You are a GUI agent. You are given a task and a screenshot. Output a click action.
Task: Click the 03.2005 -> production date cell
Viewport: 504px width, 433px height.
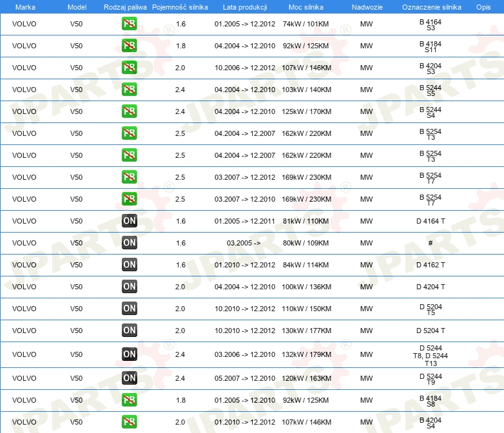tap(244, 243)
